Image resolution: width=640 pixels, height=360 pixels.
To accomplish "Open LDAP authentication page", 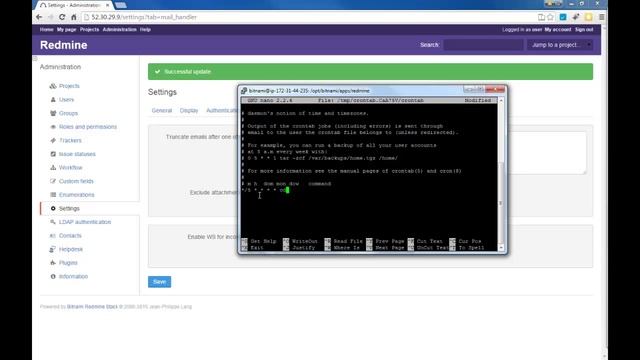I will (x=85, y=222).
